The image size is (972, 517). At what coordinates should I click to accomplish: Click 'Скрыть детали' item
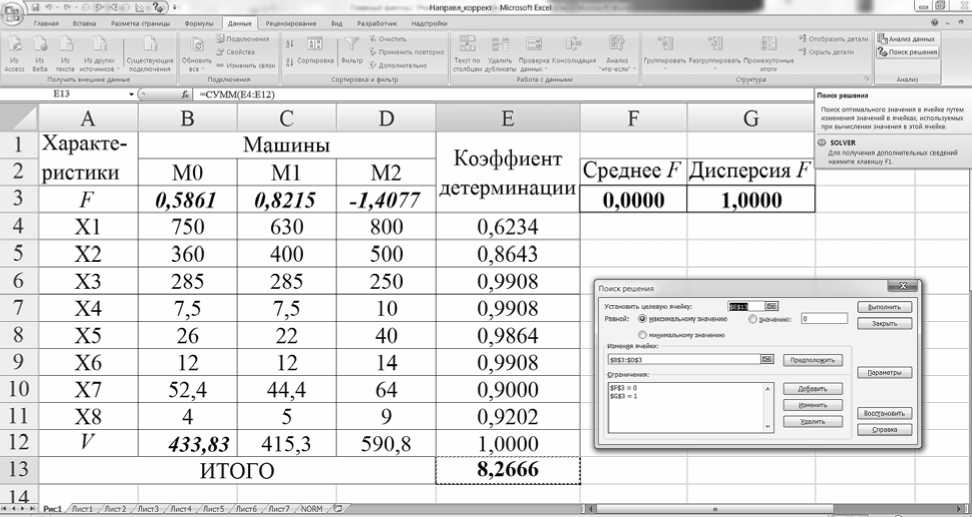826,52
